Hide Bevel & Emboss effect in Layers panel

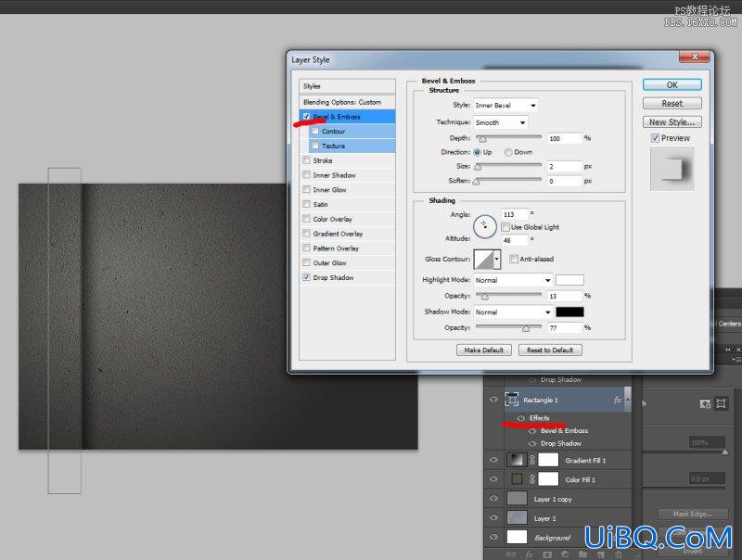pos(532,431)
